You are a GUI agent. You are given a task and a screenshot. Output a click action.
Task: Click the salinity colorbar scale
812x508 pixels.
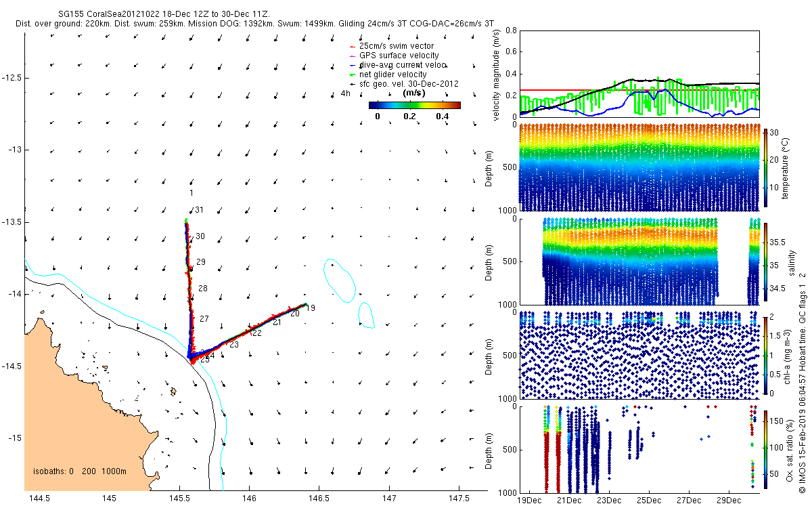click(766, 263)
